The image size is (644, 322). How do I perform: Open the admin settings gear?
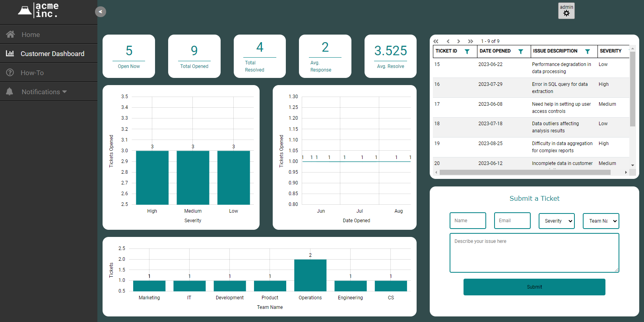(566, 14)
